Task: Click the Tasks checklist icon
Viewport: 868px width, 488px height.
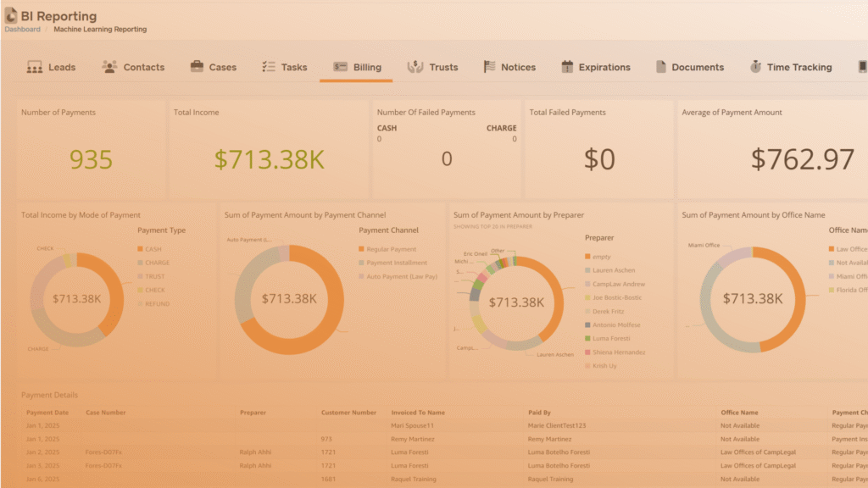Action: [269, 67]
